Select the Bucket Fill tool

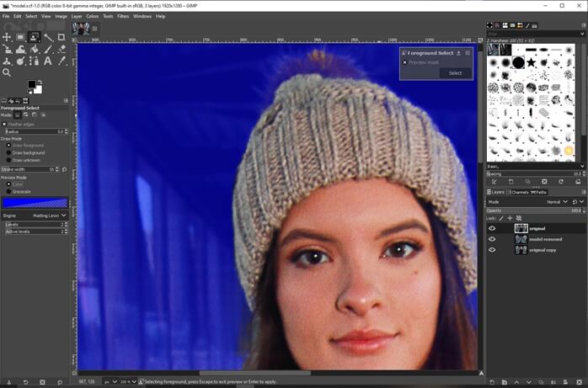34,49
